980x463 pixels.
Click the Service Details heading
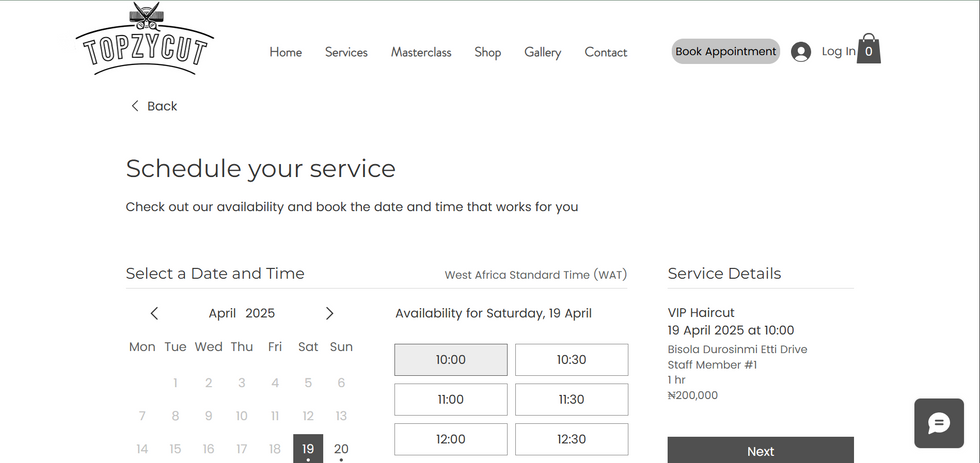pos(724,274)
